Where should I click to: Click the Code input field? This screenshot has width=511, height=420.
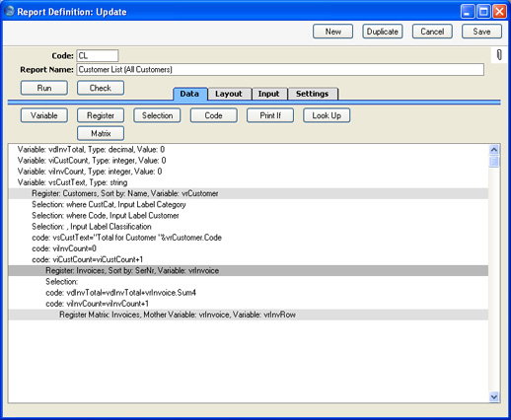(x=98, y=55)
